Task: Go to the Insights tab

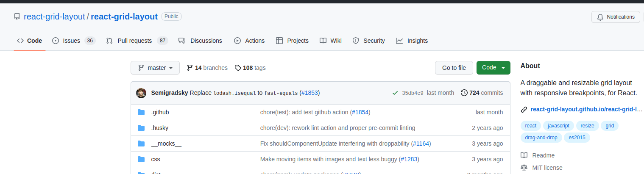Action: pyautogui.click(x=412, y=41)
